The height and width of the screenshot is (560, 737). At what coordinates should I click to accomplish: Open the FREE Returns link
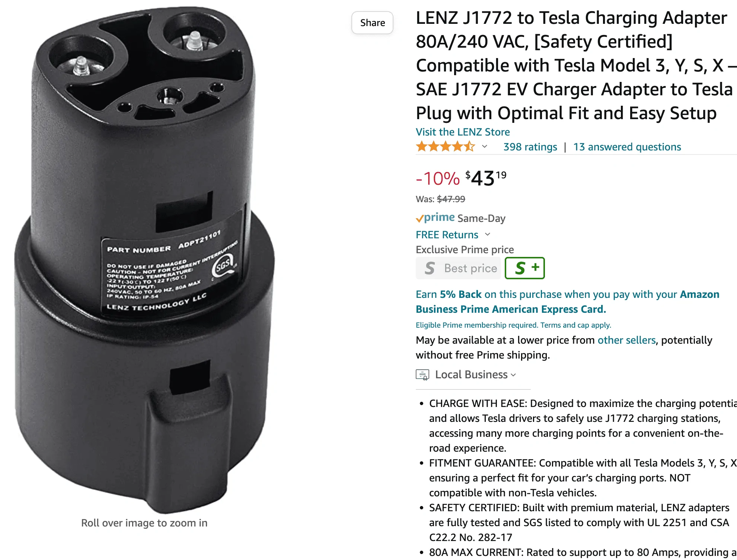tap(447, 235)
